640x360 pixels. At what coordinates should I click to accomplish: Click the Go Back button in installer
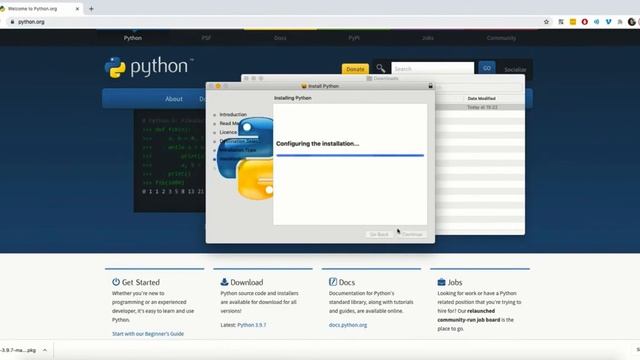point(379,234)
